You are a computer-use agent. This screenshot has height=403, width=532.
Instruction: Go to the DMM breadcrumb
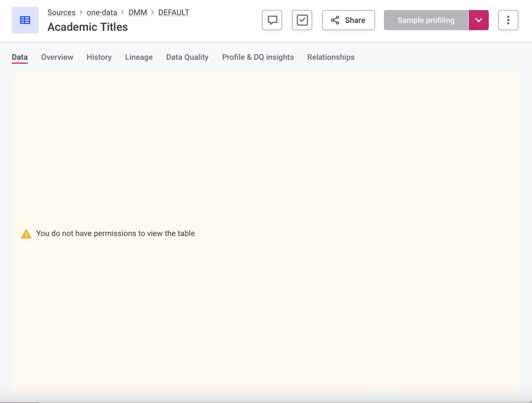coord(138,12)
